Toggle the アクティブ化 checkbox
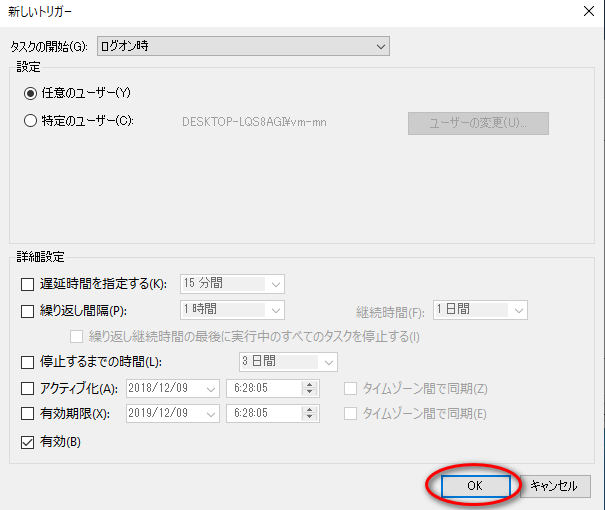 click(x=28, y=388)
